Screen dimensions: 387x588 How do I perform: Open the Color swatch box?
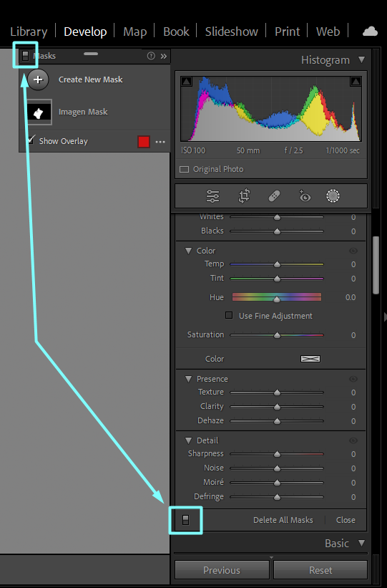[x=310, y=359]
